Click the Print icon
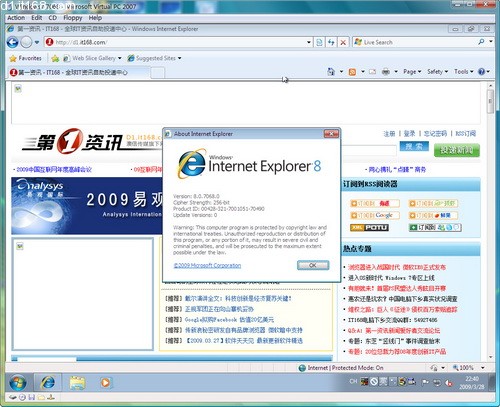500x407 pixels. (x=386, y=72)
